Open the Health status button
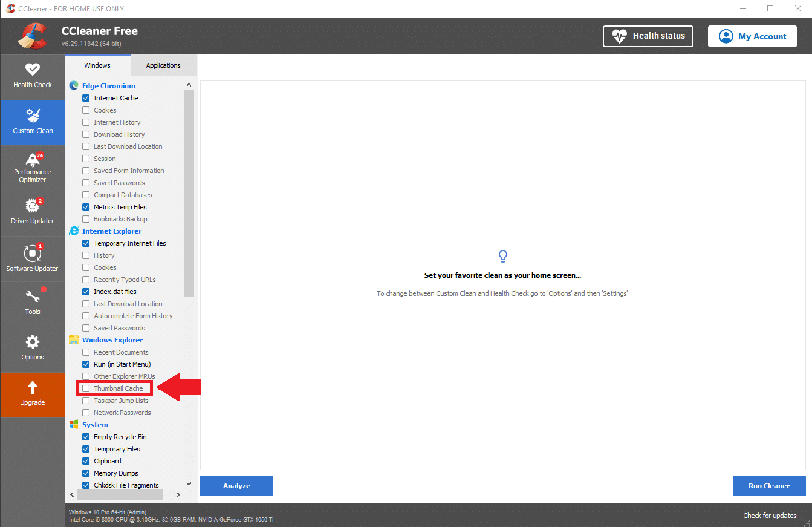 tap(648, 36)
